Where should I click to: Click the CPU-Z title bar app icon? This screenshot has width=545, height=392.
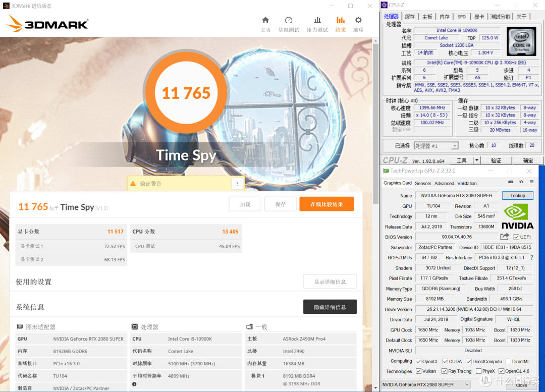(384, 5)
